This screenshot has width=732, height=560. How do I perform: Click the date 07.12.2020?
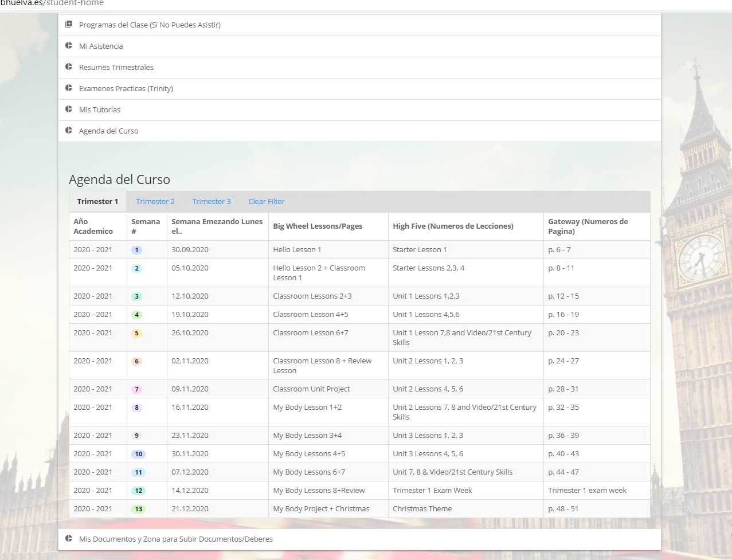point(190,472)
